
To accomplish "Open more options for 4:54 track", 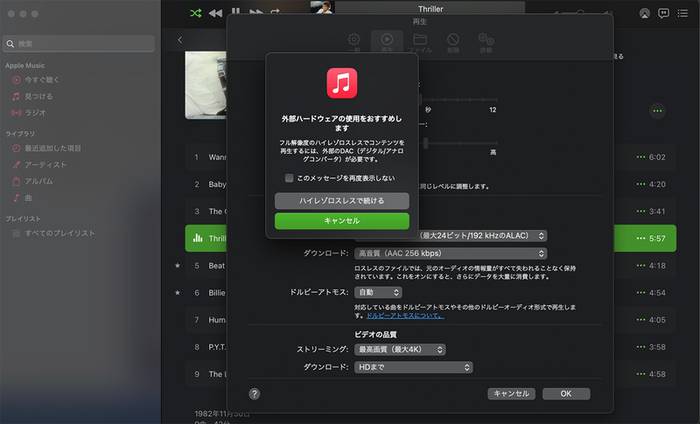I will [641, 293].
